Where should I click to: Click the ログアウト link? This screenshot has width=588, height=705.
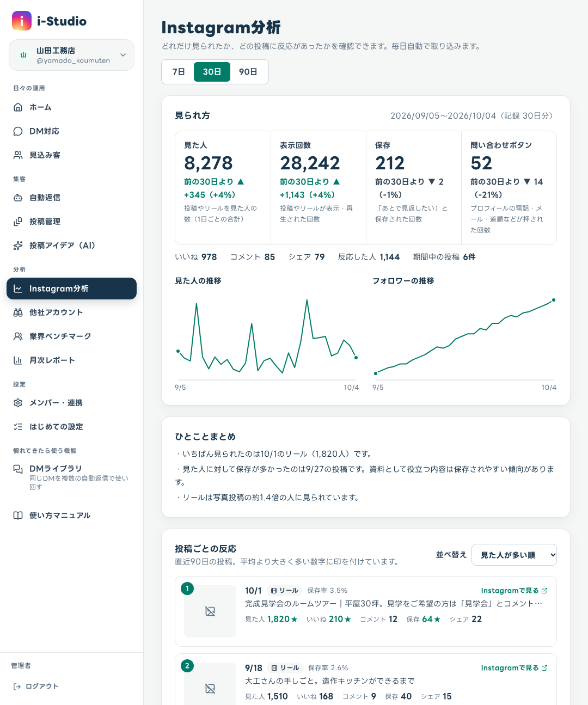pyautogui.click(x=36, y=686)
